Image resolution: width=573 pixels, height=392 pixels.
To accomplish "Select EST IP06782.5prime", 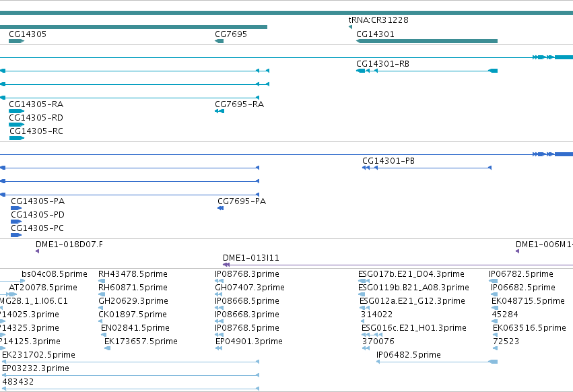I will pyautogui.click(x=521, y=274).
